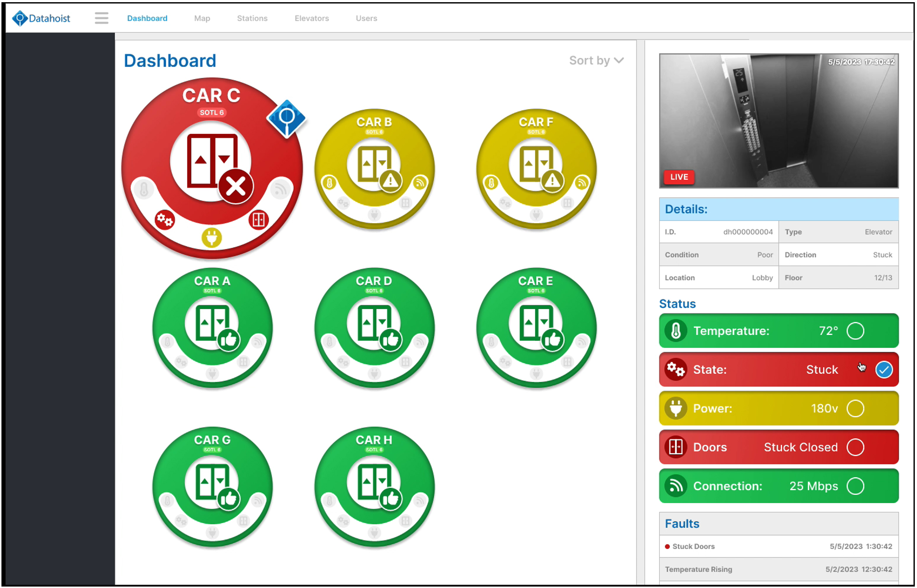Click the red doors icon on Car C
The height and width of the screenshot is (588, 917).
click(x=259, y=220)
